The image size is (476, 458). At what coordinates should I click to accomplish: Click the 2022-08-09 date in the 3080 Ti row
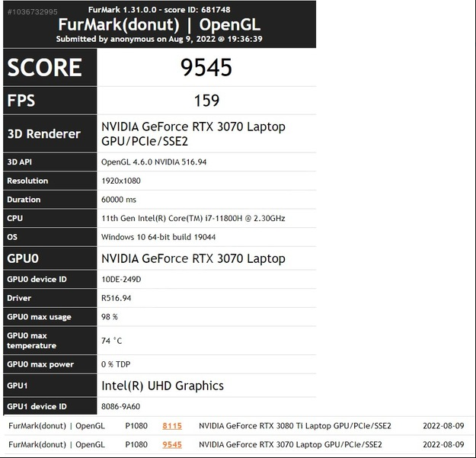click(443, 426)
